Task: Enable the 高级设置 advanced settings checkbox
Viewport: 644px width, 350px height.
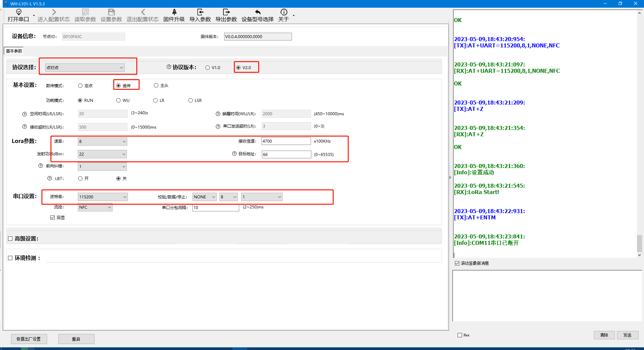Action: click(10, 239)
